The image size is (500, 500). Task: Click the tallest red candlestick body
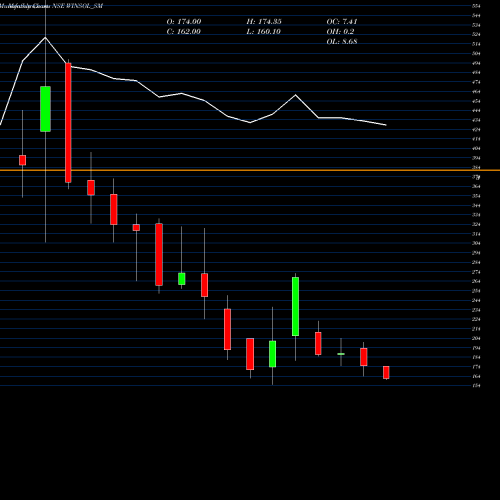click(x=68, y=123)
